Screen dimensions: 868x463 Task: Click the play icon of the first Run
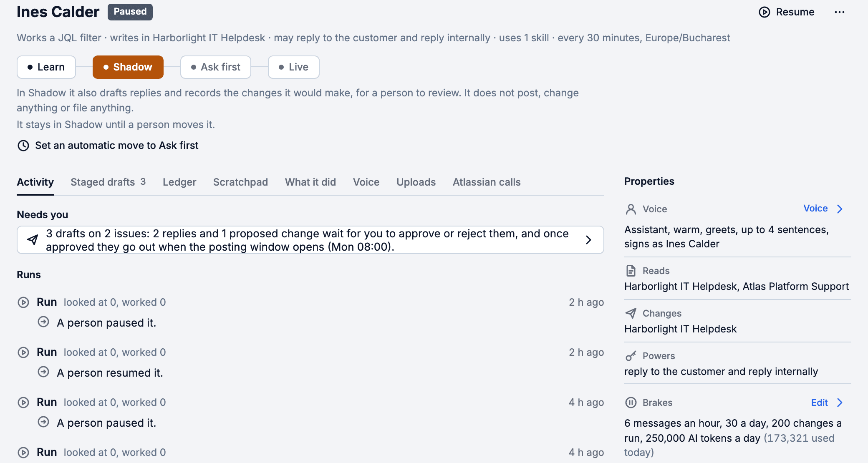pos(23,302)
